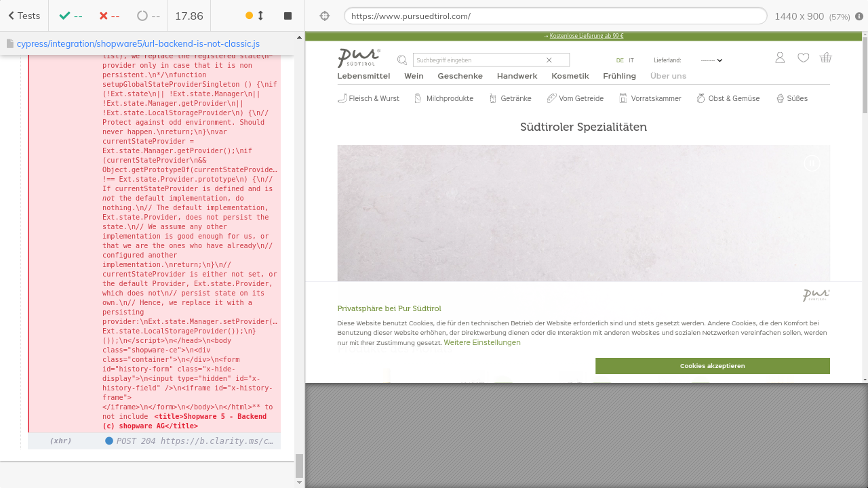868x488 pixels.
Task: Expand the Lieferland dropdown
Action: (711, 60)
